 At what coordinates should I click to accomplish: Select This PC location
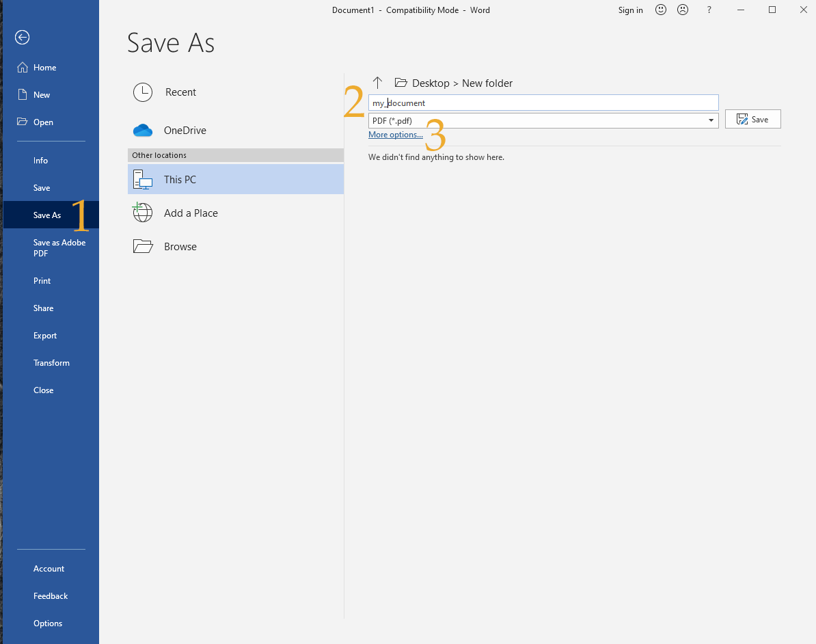tap(235, 179)
